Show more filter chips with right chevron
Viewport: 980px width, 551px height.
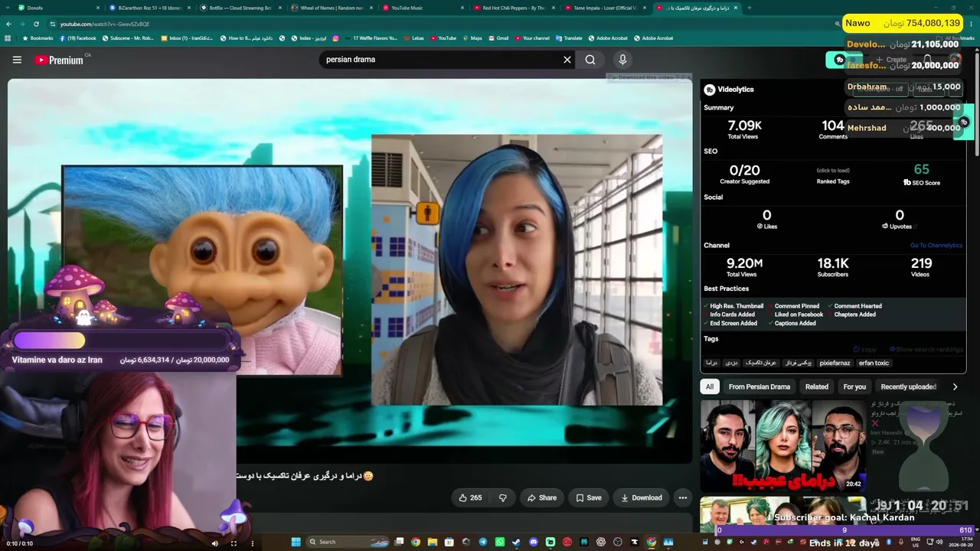click(x=955, y=386)
